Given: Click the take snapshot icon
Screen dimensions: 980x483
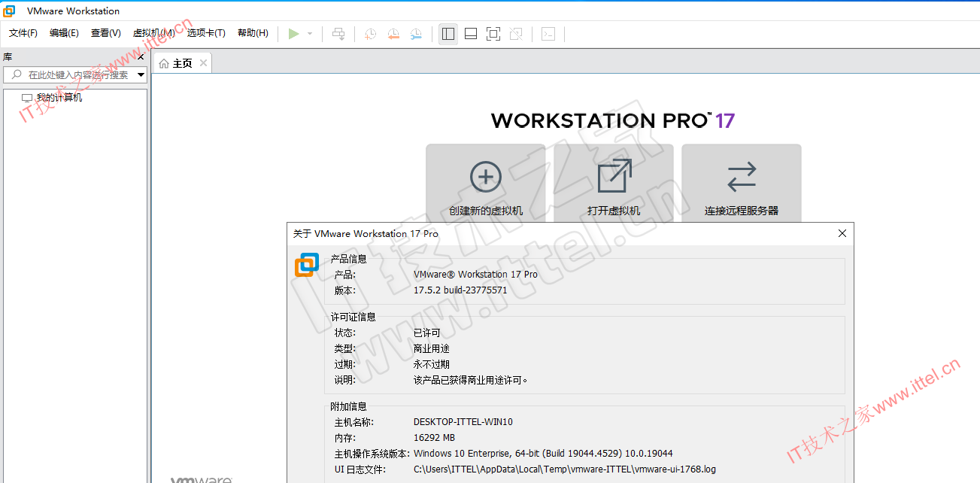Looking at the screenshot, I should [370, 33].
